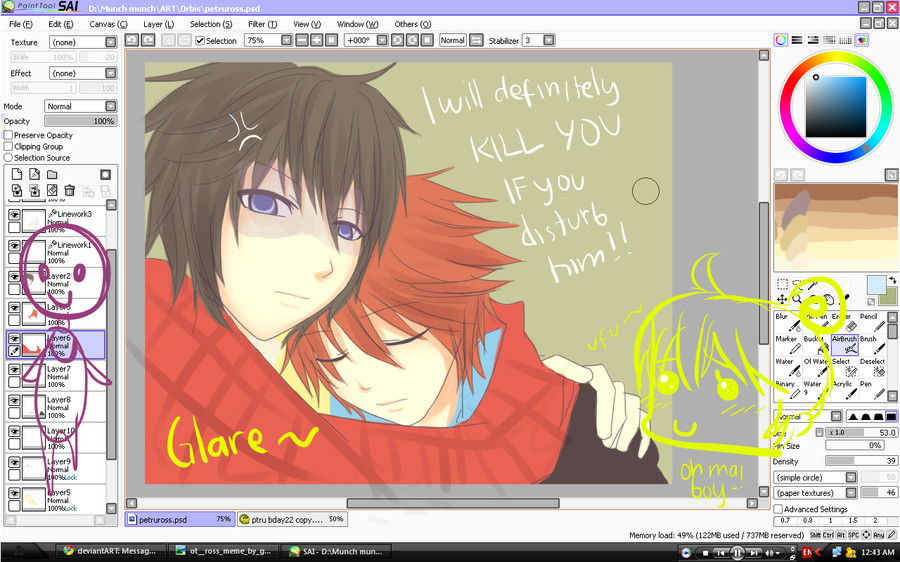900x562 pixels.
Task: Select the Eraser tool
Action: 844,322
